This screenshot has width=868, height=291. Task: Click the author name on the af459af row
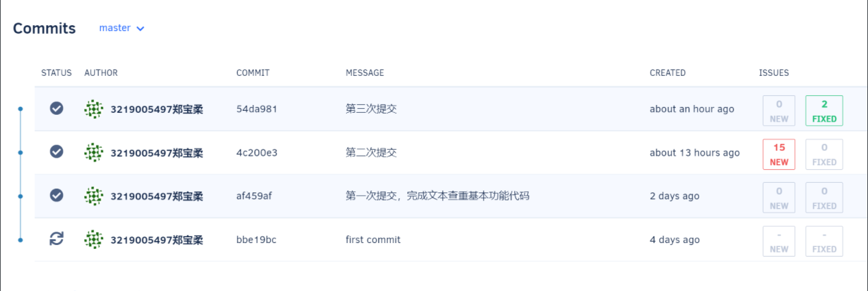tap(156, 196)
